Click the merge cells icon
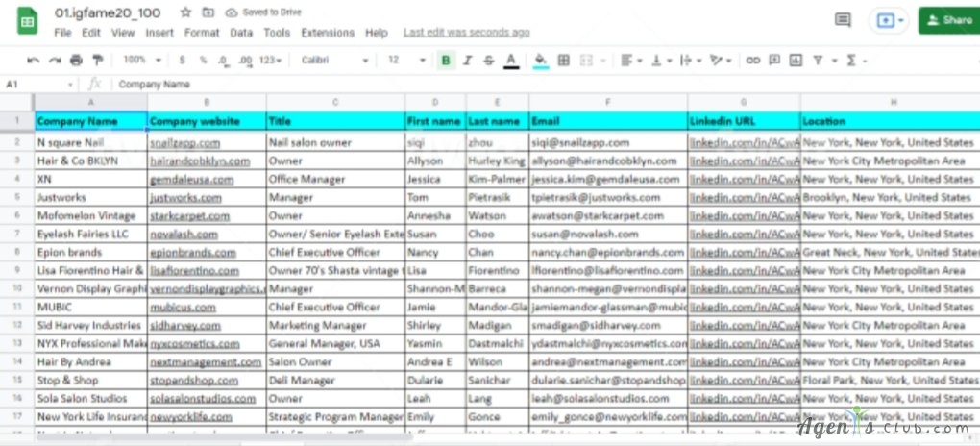This screenshot has width=980, height=446. click(586, 60)
